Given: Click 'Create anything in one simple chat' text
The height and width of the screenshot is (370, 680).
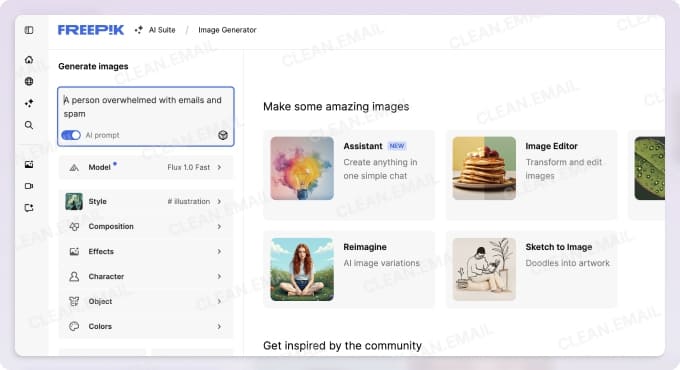Looking at the screenshot, I should (x=380, y=169).
